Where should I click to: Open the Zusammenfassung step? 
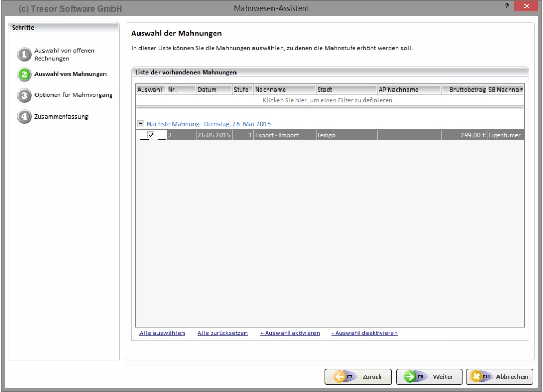(x=61, y=117)
